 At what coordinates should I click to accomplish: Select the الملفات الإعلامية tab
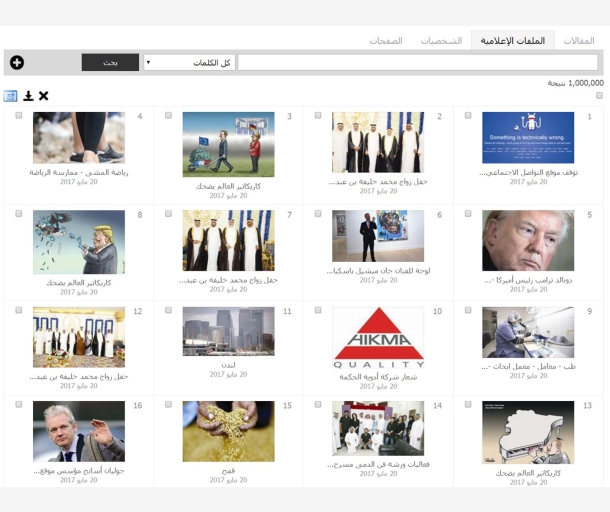[513, 41]
